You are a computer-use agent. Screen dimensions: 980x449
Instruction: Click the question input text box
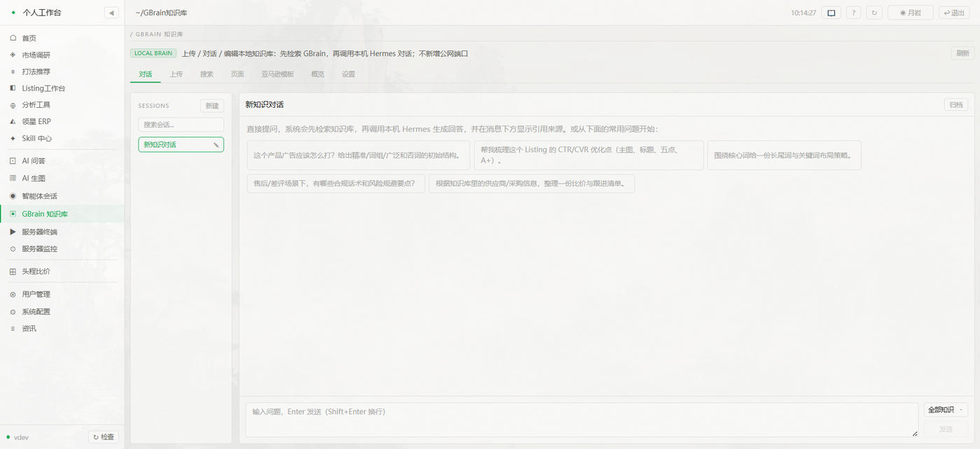coord(582,420)
